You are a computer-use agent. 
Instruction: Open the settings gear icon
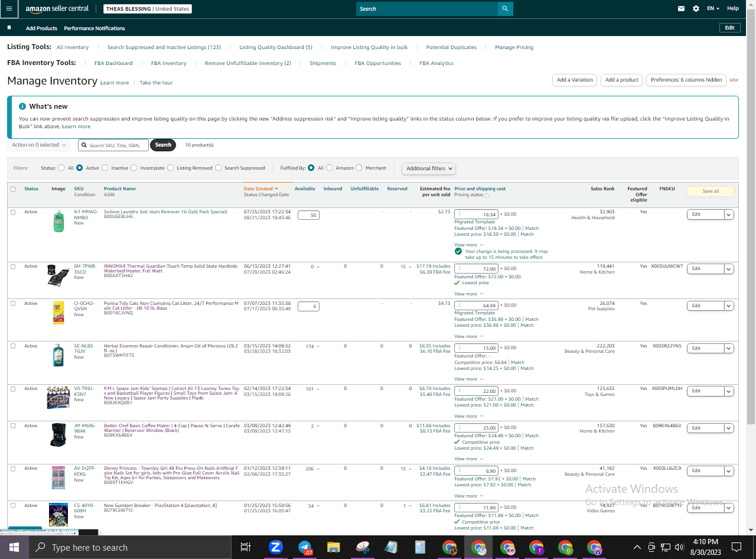point(696,9)
